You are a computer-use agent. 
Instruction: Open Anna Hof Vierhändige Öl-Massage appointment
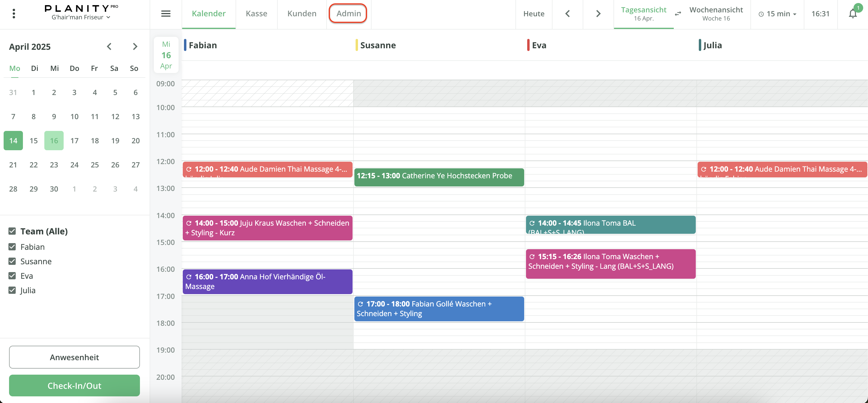click(x=267, y=281)
